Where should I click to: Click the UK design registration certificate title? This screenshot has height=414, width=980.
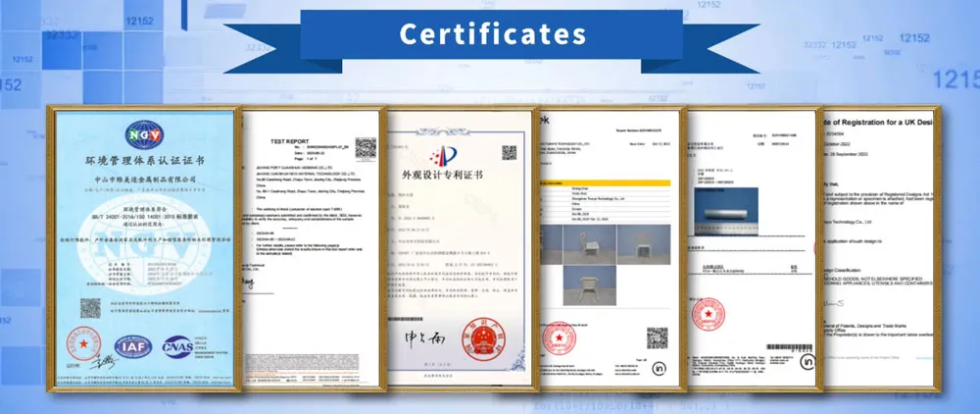pyautogui.click(x=894, y=121)
